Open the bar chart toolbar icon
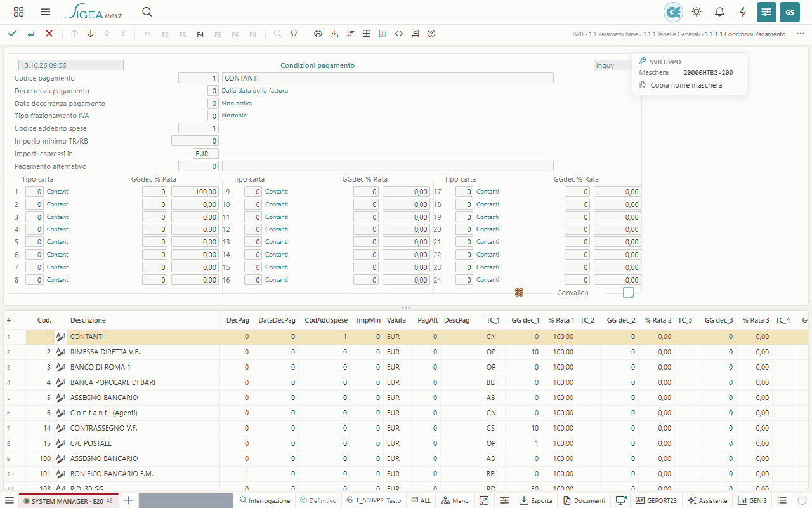Image resolution: width=812 pixels, height=508 pixels. click(383, 34)
